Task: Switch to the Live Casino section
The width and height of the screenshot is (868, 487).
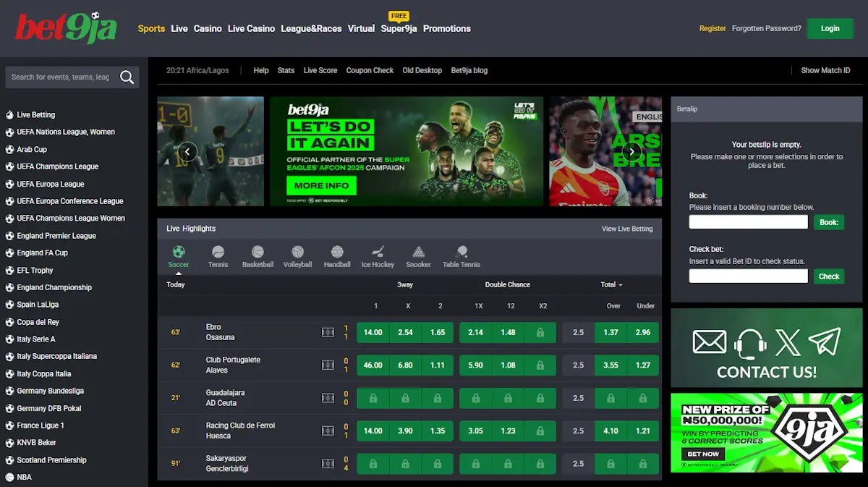Action: pyautogui.click(x=251, y=29)
